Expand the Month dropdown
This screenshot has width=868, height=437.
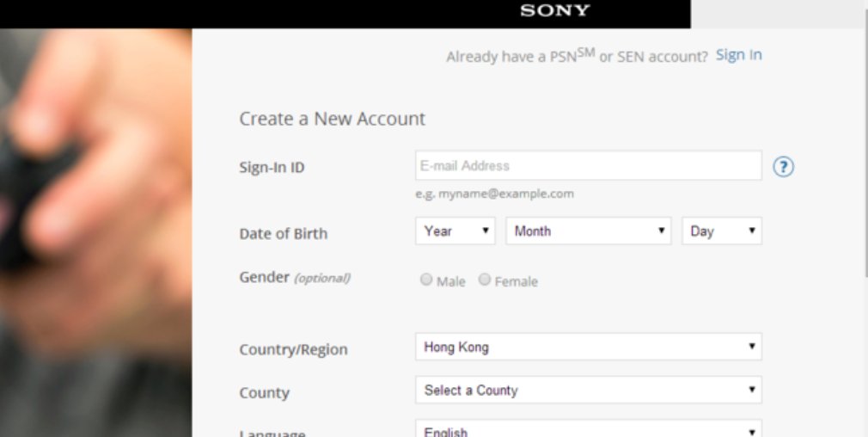click(589, 231)
